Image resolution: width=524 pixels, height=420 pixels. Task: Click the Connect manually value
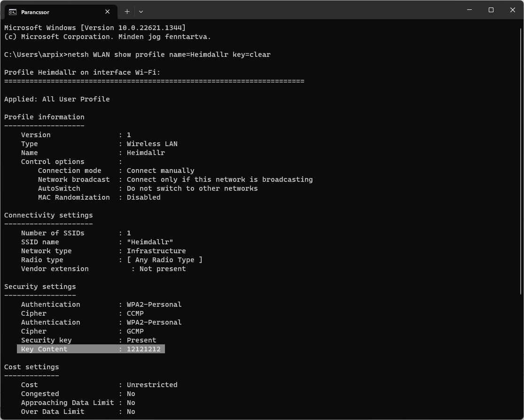pyautogui.click(x=160, y=171)
